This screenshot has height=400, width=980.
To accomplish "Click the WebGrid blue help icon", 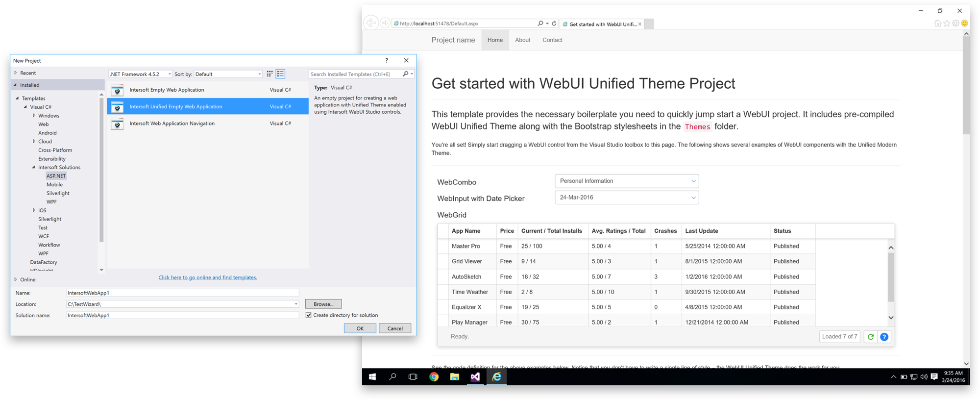I will coord(884,337).
